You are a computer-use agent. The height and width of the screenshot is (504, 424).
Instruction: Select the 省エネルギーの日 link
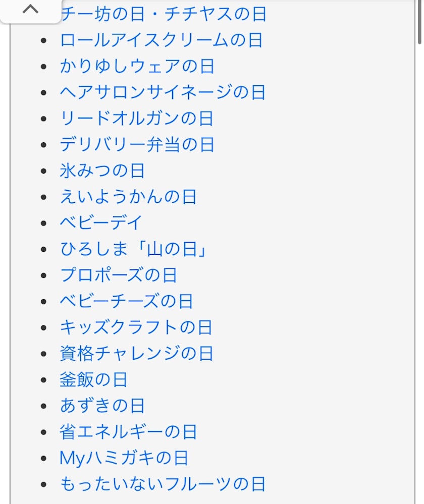coord(128,432)
